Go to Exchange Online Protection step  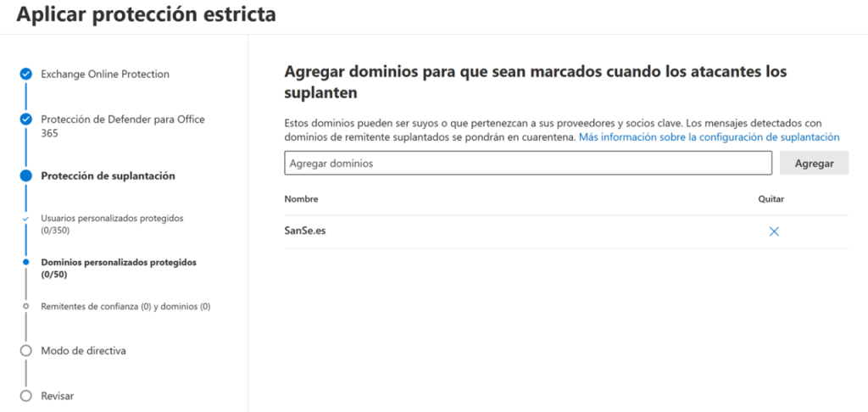coord(105,75)
